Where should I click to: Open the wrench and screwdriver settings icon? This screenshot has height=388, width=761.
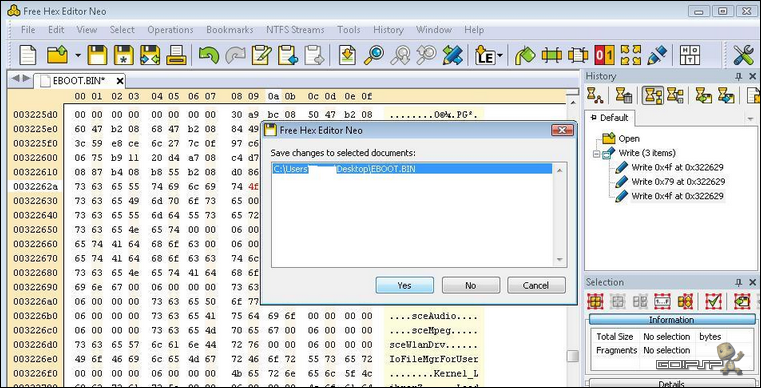coord(743,55)
